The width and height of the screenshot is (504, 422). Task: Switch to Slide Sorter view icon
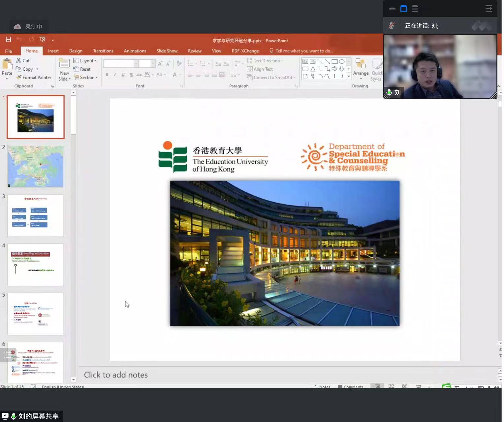(x=391, y=386)
